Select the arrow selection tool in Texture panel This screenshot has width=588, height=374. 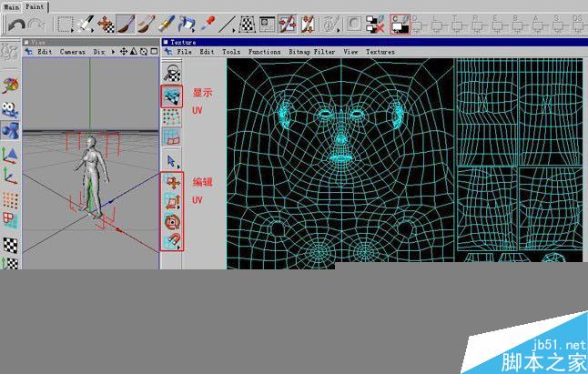pyautogui.click(x=172, y=161)
